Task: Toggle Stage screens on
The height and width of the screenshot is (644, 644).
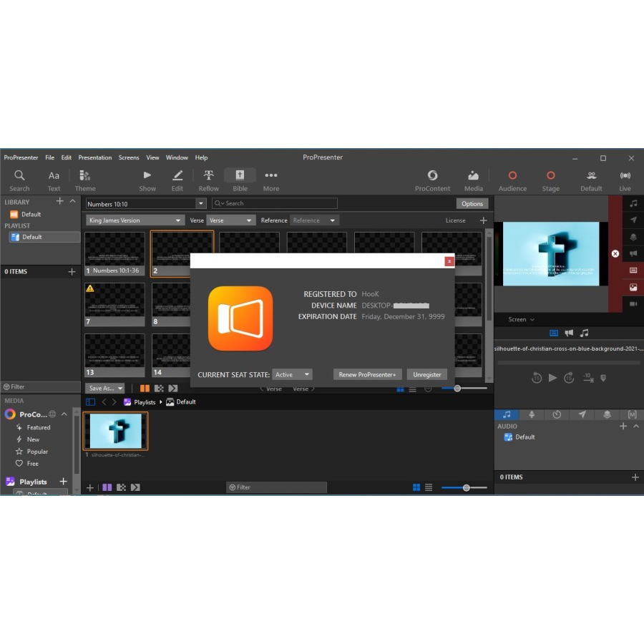Action: click(x=551, y=181)
